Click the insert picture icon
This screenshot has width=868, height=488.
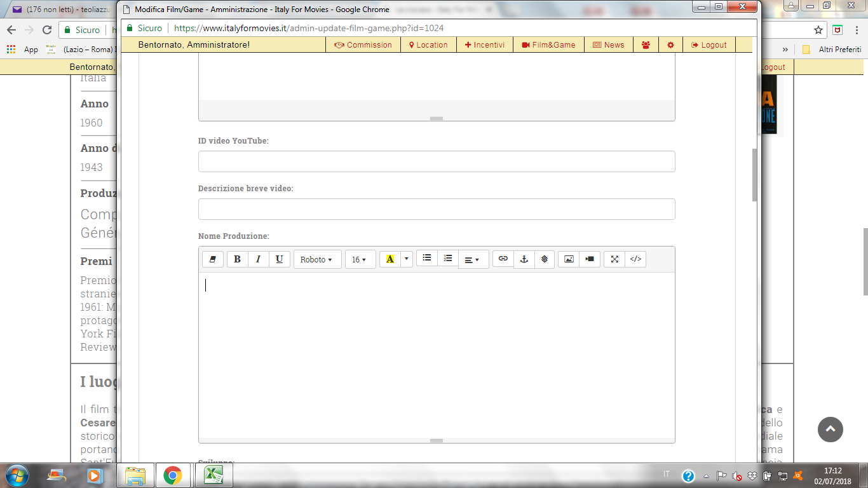[x=569, y=259]
